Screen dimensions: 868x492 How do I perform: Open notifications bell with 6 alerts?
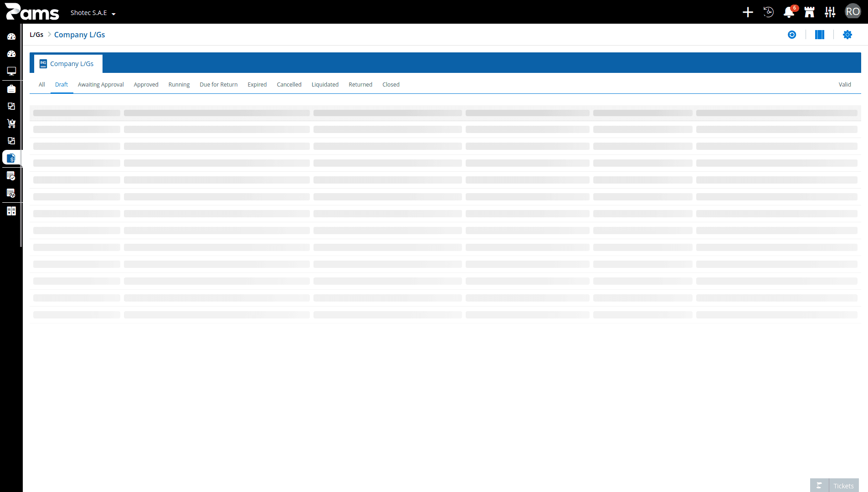[789, 12]
